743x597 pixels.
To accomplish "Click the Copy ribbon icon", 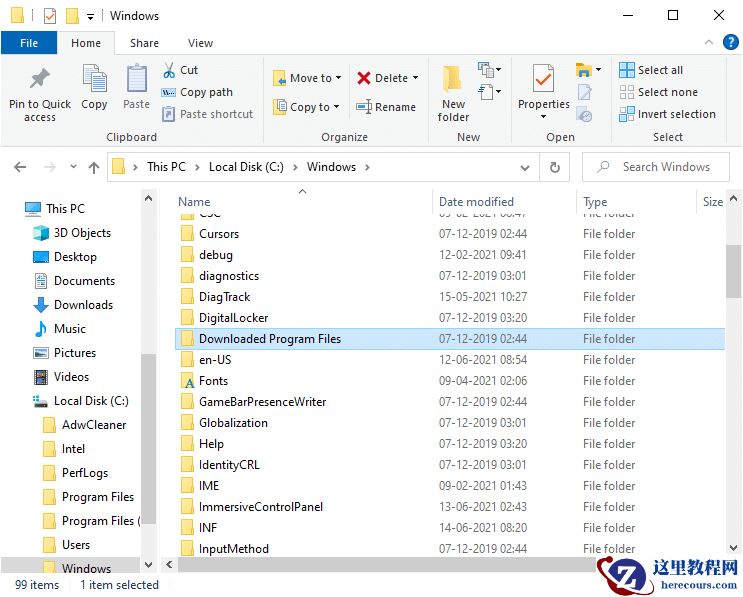I will click(94, 79).
